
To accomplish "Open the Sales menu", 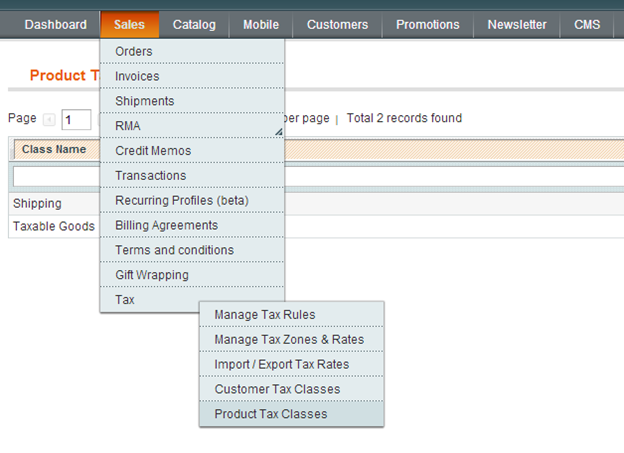I will (x=129, y=25).
